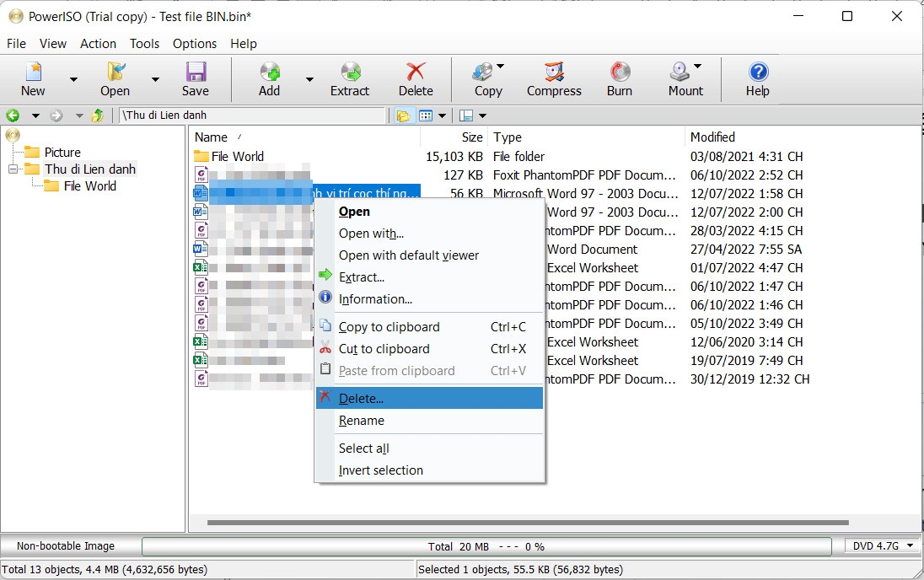The width and height of the screenshot is (924, 580).
Task: Select the disc root icon in tree
Action: click(13, 135)
